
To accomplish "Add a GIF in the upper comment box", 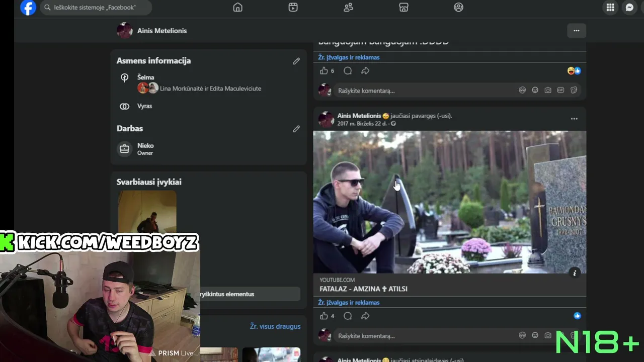I will coord(560,90).
